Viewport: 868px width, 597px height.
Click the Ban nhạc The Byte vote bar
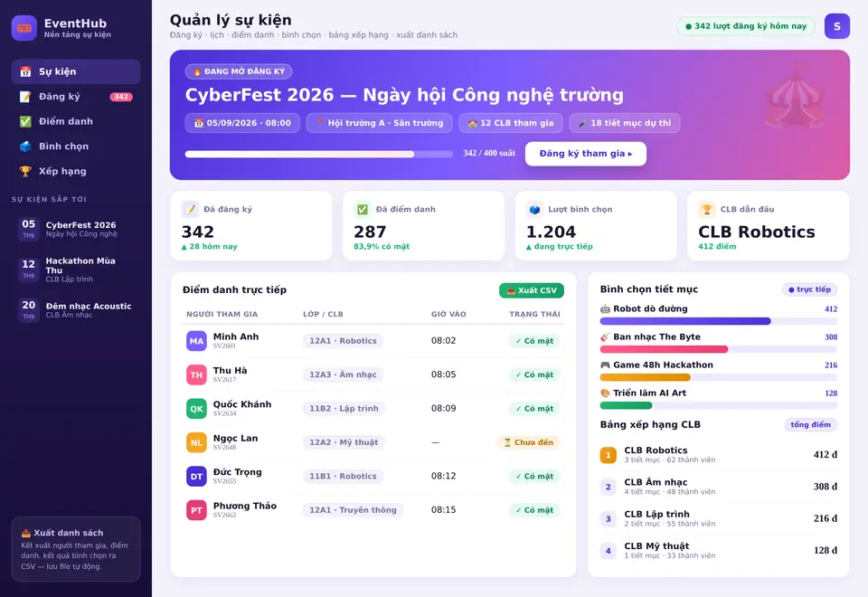coord(719,349)
